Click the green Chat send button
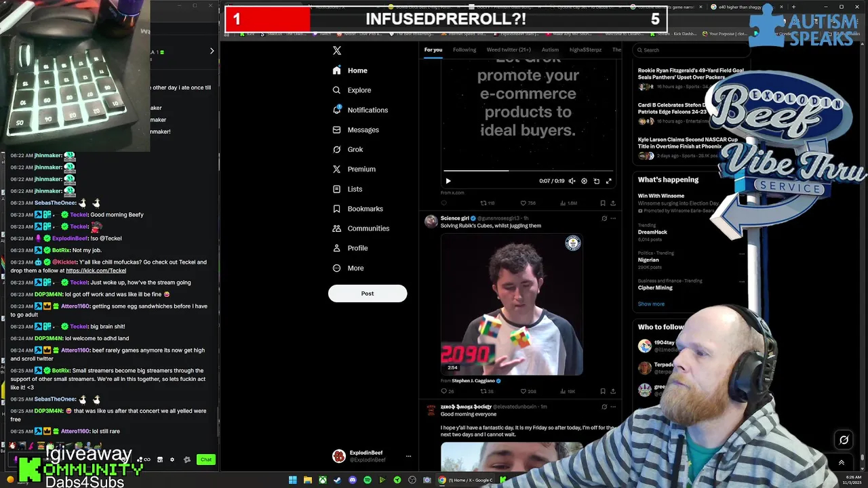Image resolution: width=868 pixels, height=488 pixels. 206,460
